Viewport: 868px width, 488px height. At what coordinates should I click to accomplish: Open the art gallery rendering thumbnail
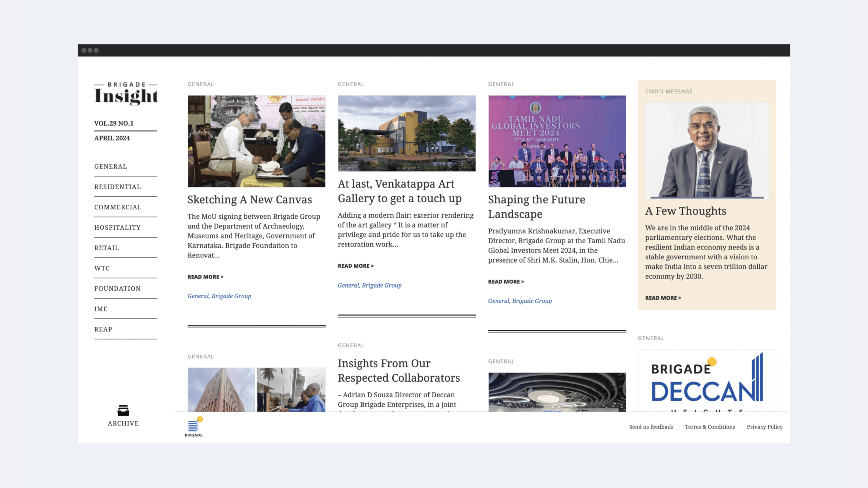point(407,133)
